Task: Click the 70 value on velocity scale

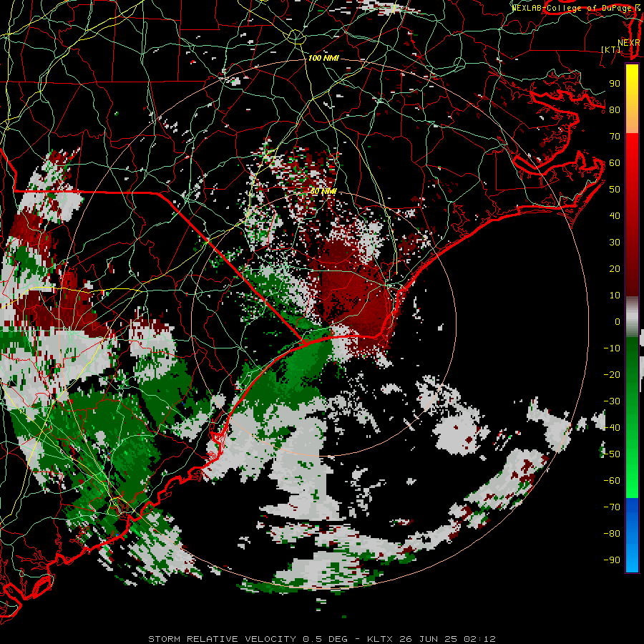Action: point(615,137)
